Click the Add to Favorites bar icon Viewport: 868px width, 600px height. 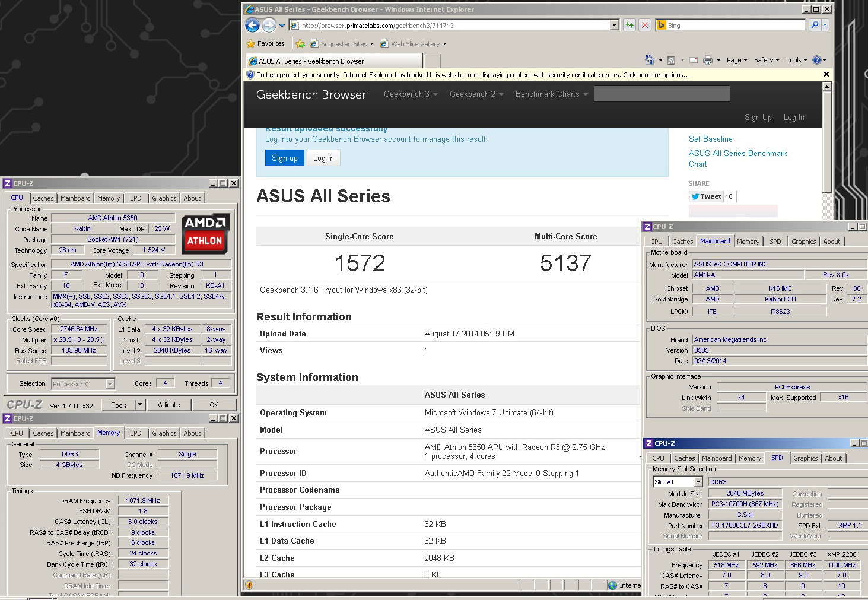tap(300, 43)
